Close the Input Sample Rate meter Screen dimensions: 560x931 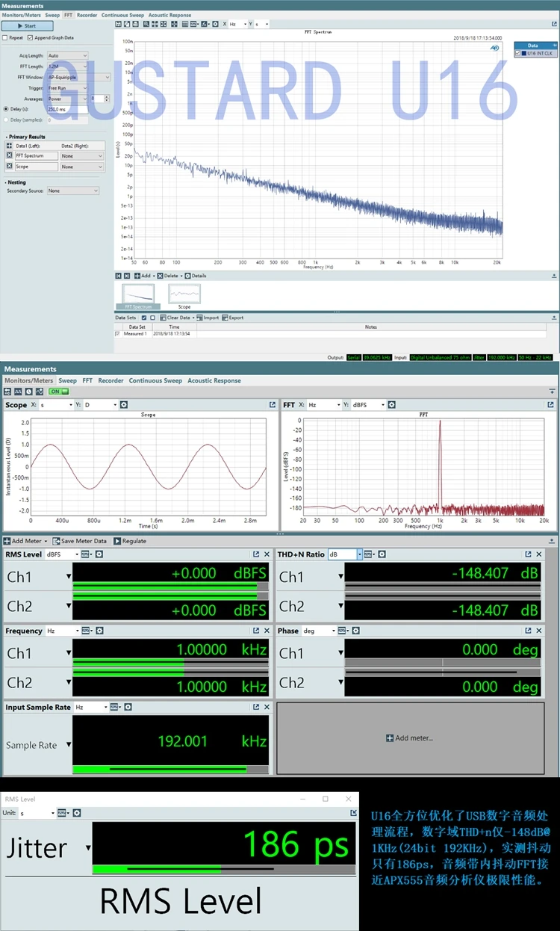point(267,707)
